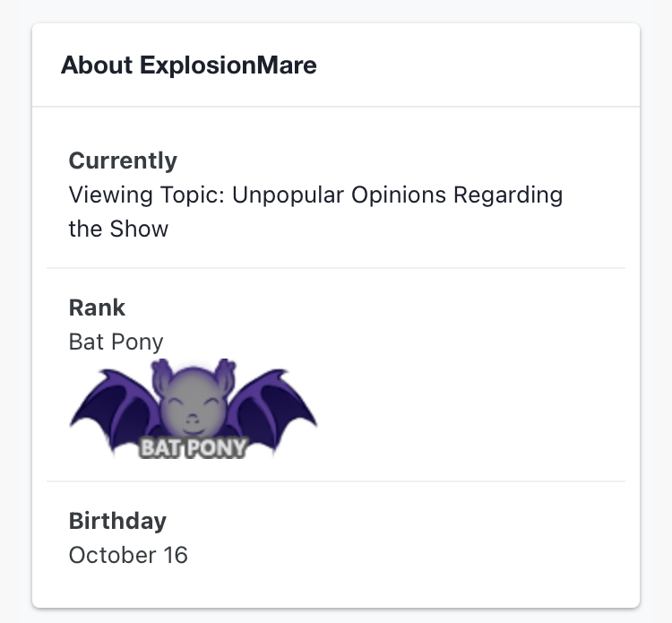Select the username ExplosionMare in heading

228,65
